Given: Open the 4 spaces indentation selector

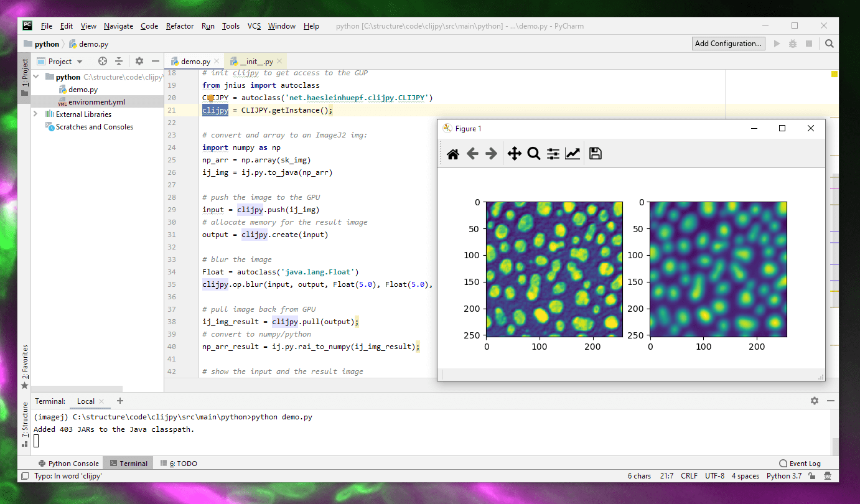Looking at the screenshot, I should point(745,476).
